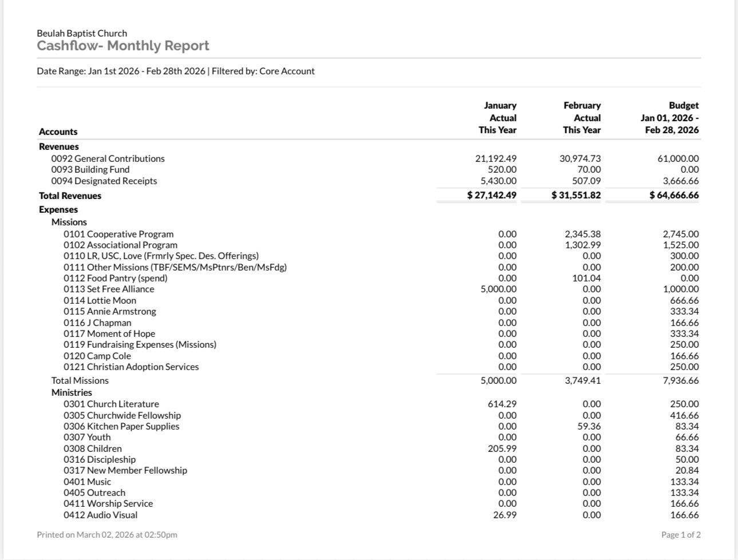The width and height of the screenshot is (738, 560).
Task: Click Associational Program February value 1,302.99
Action: point(583,245)
